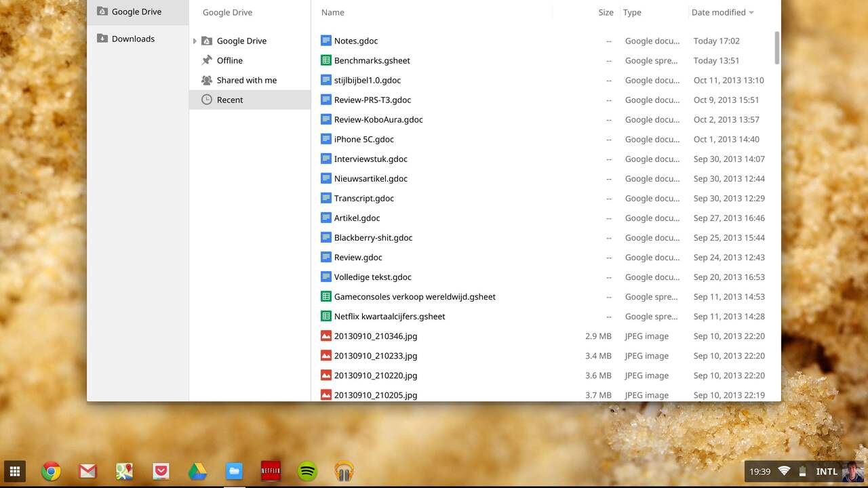Select Nieuwsartikel.gdoc file name

(371, 178)
